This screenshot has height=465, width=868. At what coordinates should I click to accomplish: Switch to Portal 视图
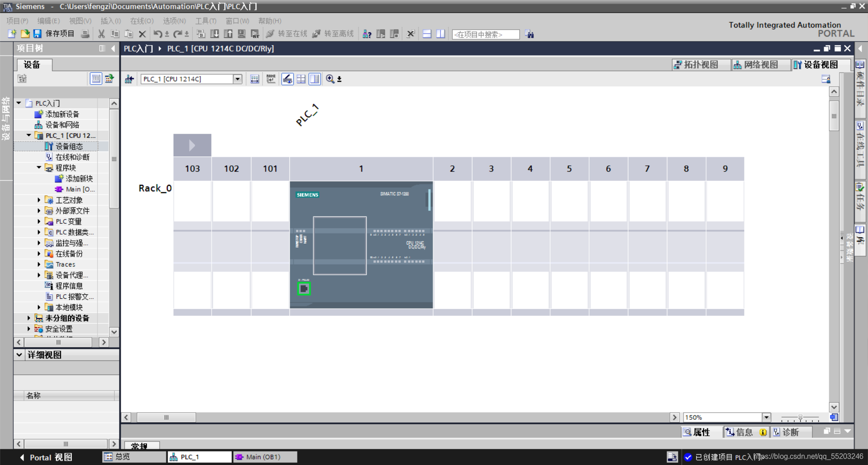tap(46, 457)
